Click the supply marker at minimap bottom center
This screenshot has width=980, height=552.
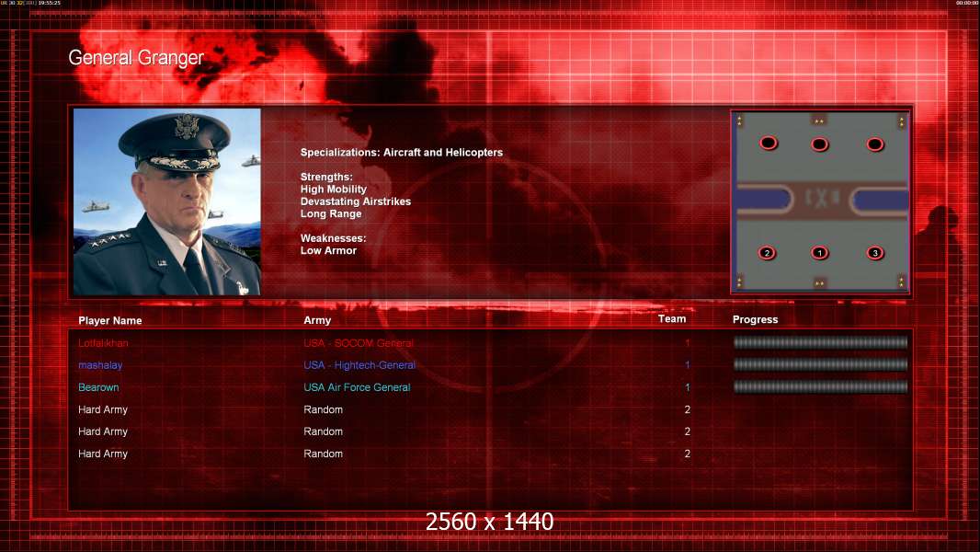819,283
